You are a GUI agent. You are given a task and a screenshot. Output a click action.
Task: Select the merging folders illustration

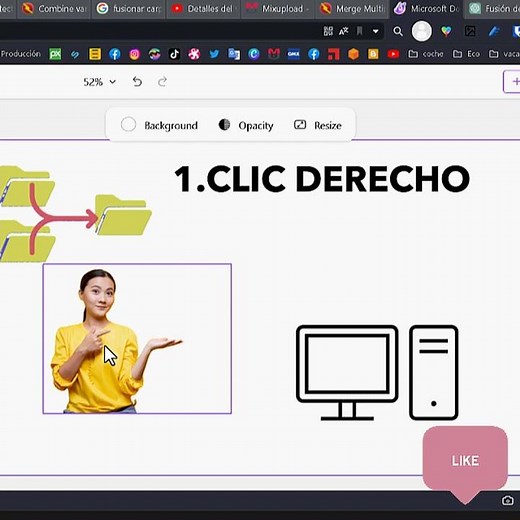point(75,214)
